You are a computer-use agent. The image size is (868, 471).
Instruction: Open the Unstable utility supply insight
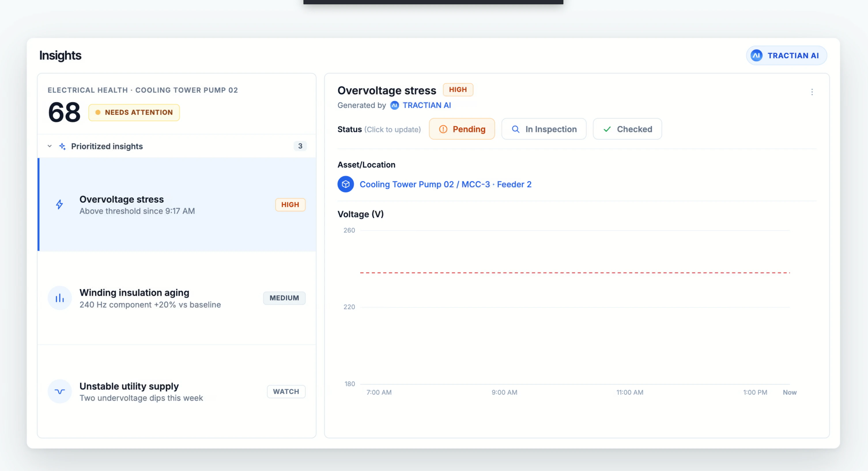coord(177,391)
